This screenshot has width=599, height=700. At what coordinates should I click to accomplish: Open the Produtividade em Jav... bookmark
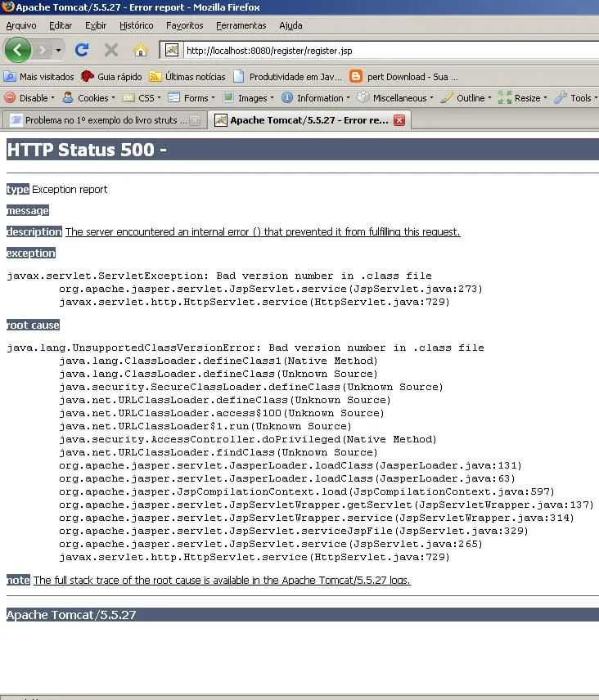point(288,77)
